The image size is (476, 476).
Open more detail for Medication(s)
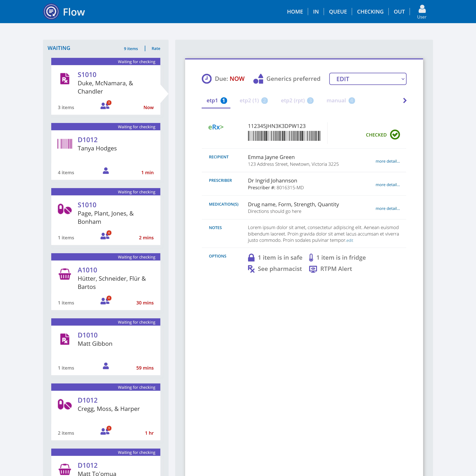388,208
